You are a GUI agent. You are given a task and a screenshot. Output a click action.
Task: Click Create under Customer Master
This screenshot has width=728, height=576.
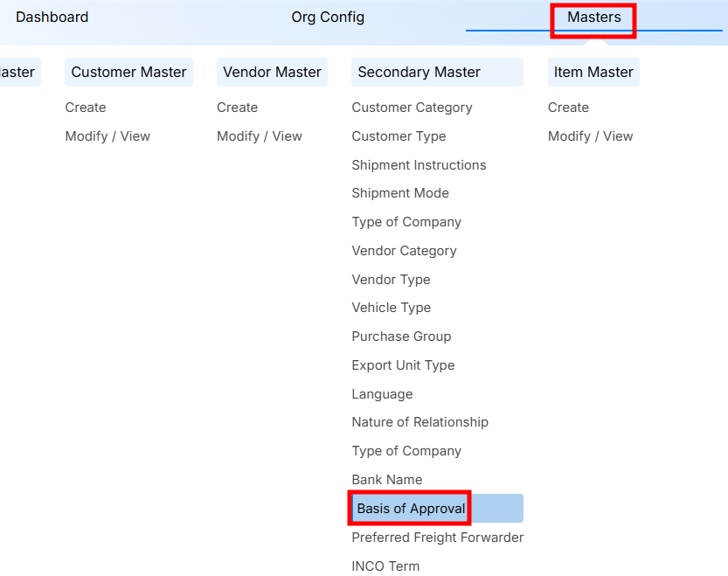click(x=86, y=108)
